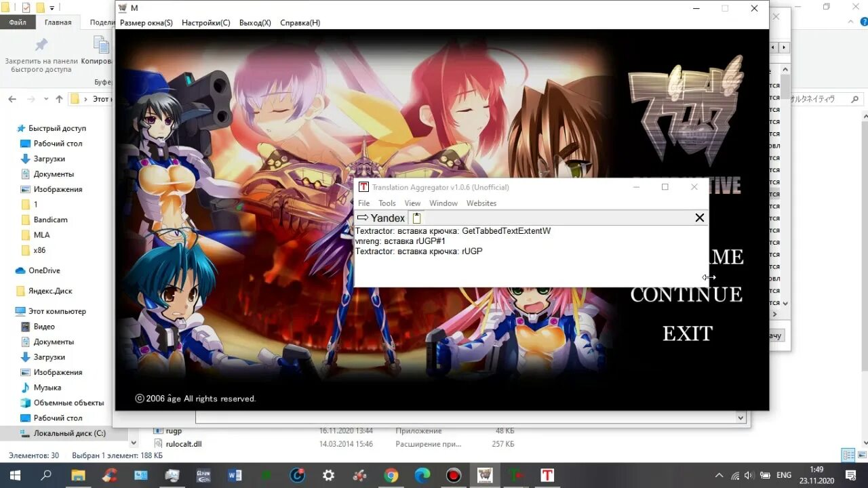Image resolution: width=868 pixels, height=488 pixels.
Task: Click the search magnifier icon in Explorer
Action: (x=856, y=99)
